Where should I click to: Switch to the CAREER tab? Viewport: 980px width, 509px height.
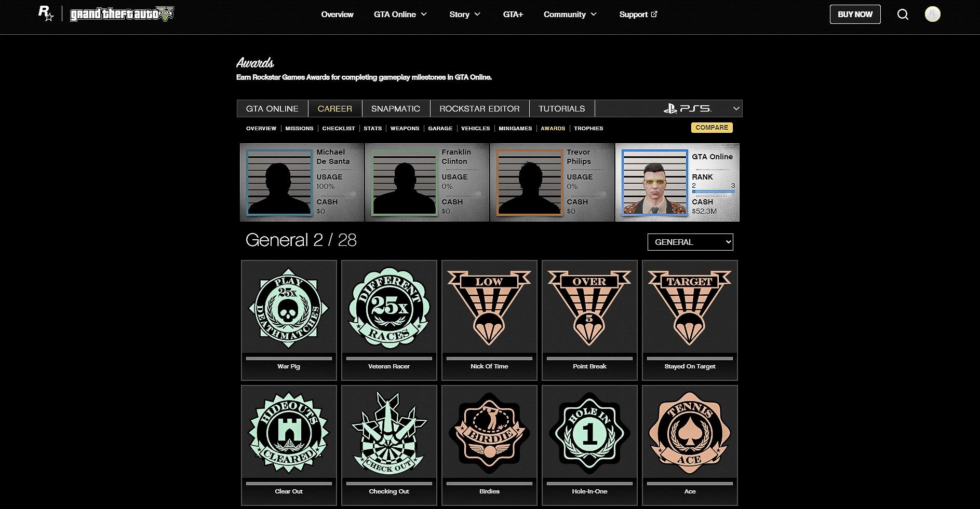pyautogui.click(x=335, y=108)
